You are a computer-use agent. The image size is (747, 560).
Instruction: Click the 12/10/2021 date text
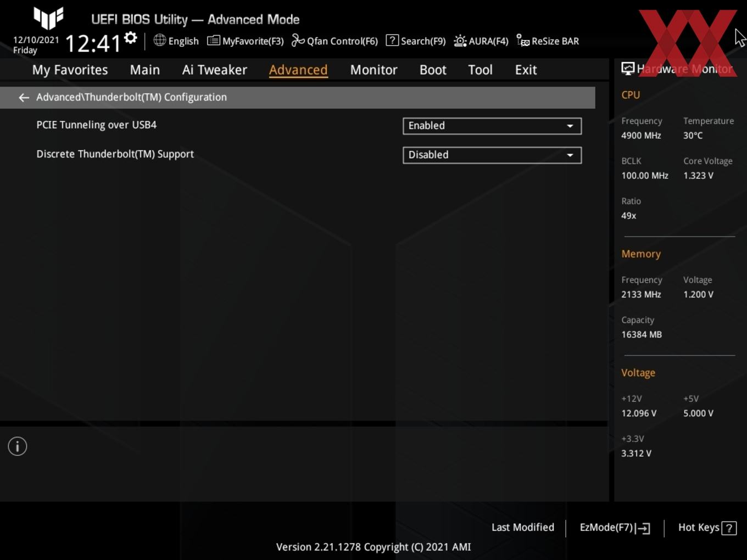[x=36, y=40]
